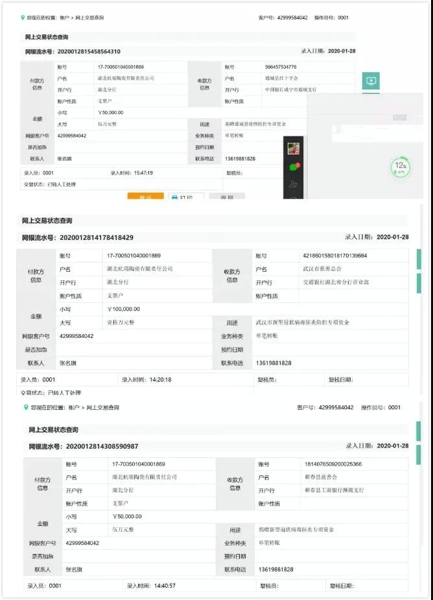Click the 12% circular accelerator indicator
The height and width of the screenshot is (600, 433).
pos(400,167)
